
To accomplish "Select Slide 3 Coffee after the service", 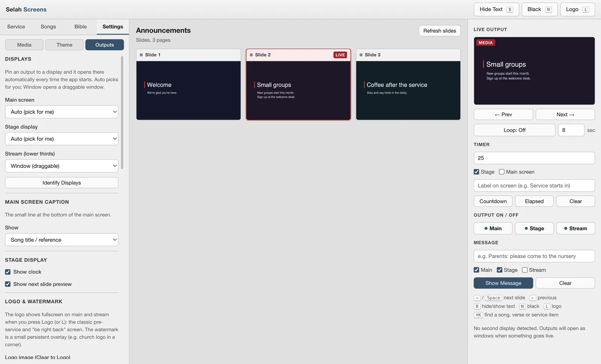I will (408, 85).
